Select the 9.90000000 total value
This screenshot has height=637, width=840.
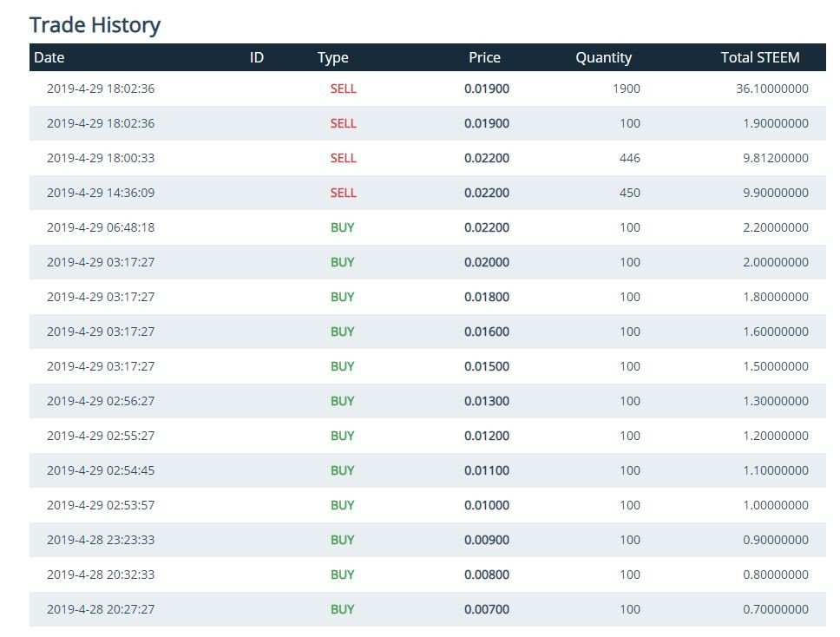click(775, 193)
